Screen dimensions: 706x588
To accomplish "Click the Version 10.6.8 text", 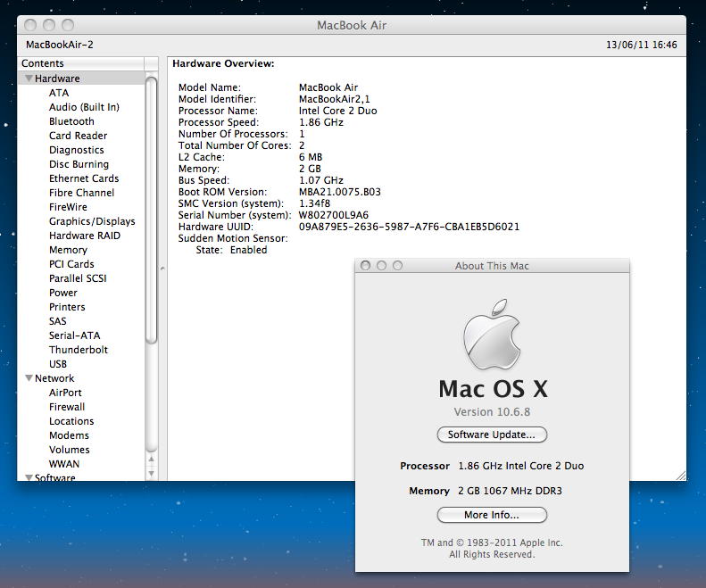I will [492, 411].
